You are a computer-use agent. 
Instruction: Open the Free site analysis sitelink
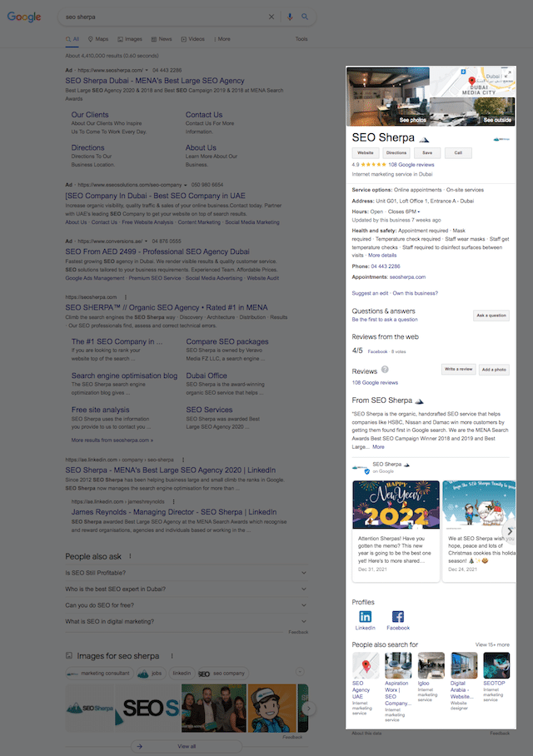point(100,410)
